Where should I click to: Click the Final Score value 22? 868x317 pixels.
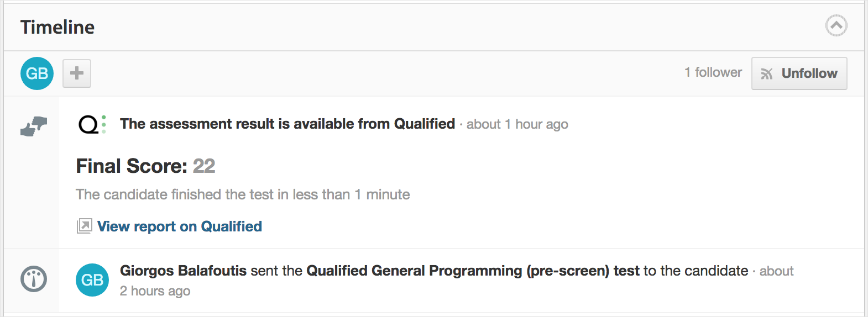204,166
